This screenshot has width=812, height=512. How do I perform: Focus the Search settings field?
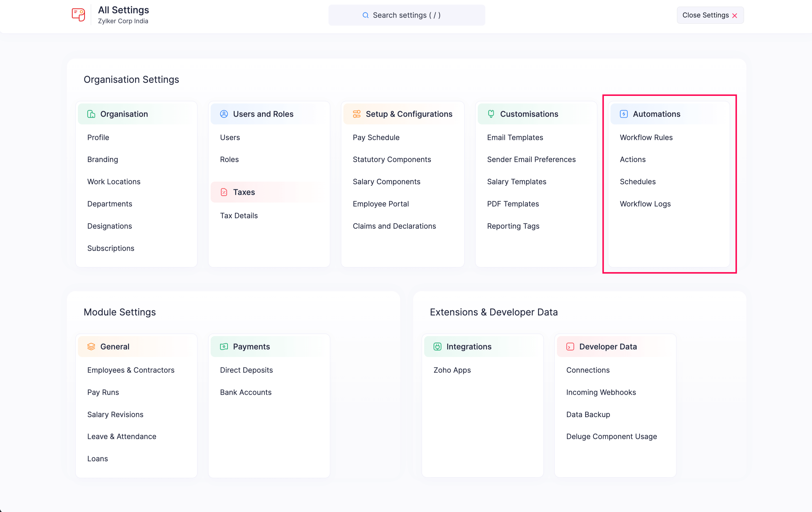407,15
